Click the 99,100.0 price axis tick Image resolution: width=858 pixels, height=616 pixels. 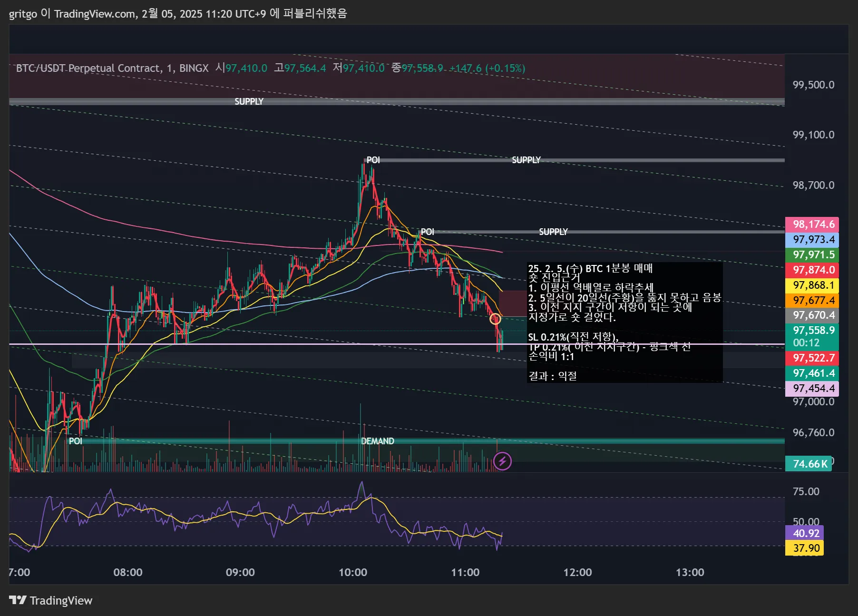(x=813, y=135)
